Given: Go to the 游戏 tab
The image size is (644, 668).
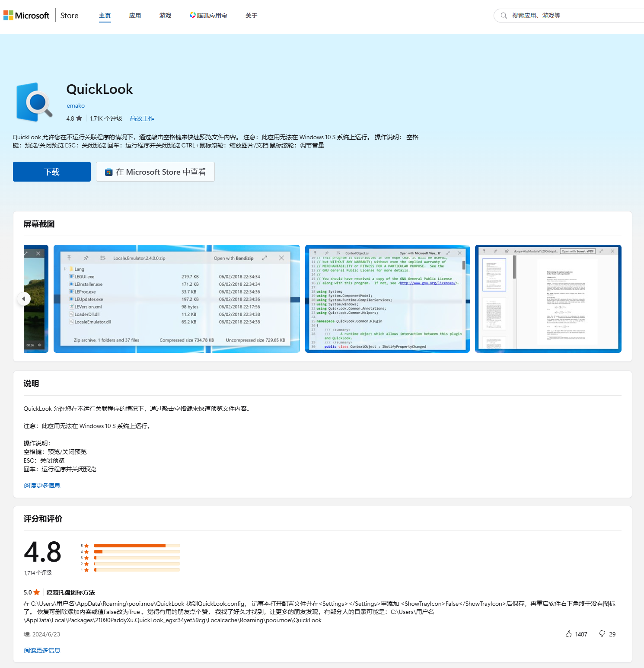Looking at the screenshot, I should 165,16.
